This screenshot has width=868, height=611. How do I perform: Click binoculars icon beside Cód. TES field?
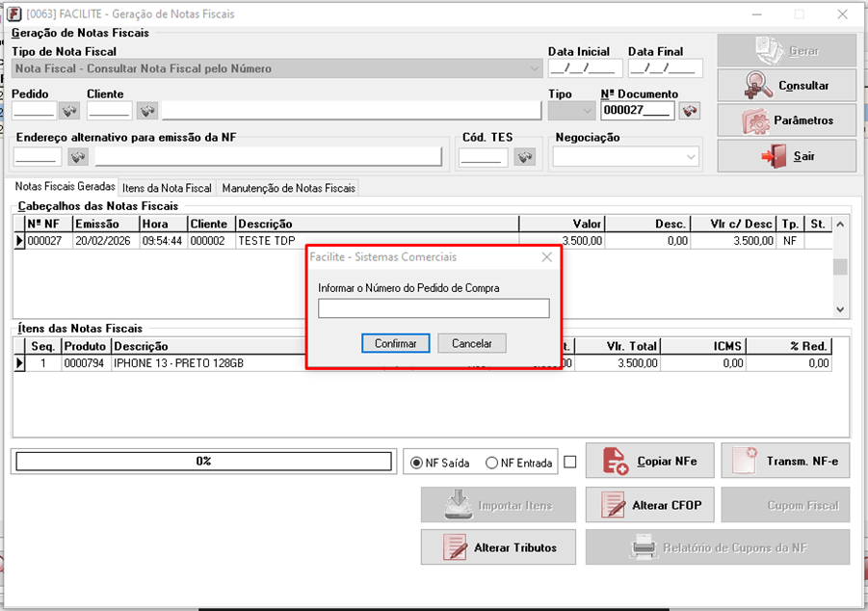click(x=524, y=156)
